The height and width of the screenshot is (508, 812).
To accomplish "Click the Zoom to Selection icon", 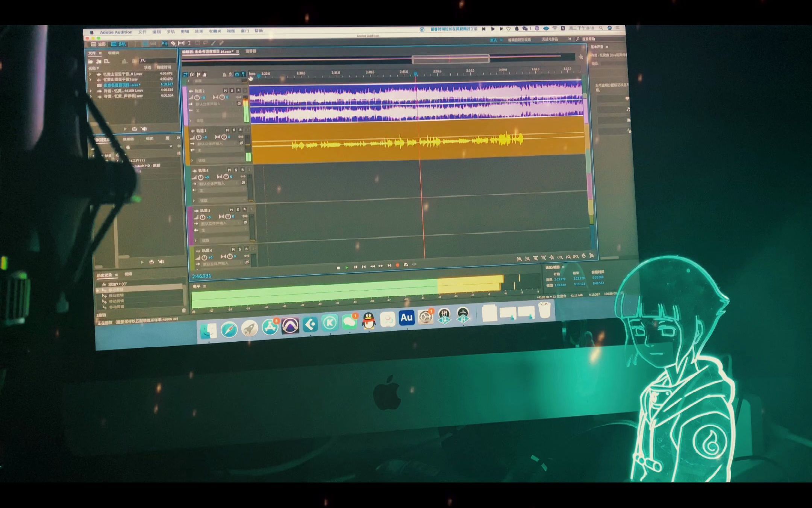I will (x=576, y=257).
